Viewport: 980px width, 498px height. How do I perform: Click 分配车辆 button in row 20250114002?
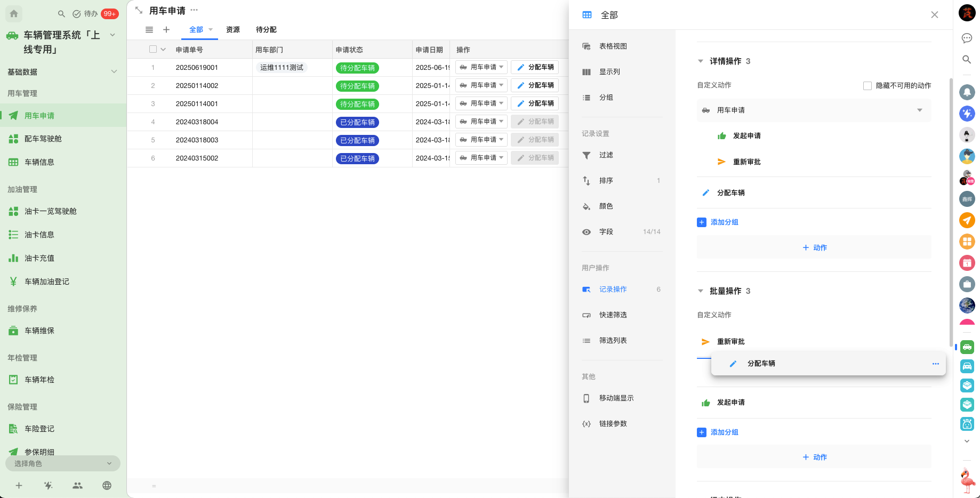coord(535,85)
